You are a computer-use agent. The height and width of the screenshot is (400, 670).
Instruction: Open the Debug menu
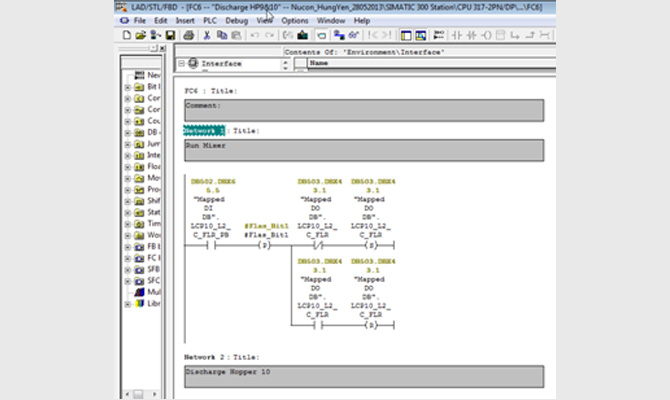tap(237, 20)
